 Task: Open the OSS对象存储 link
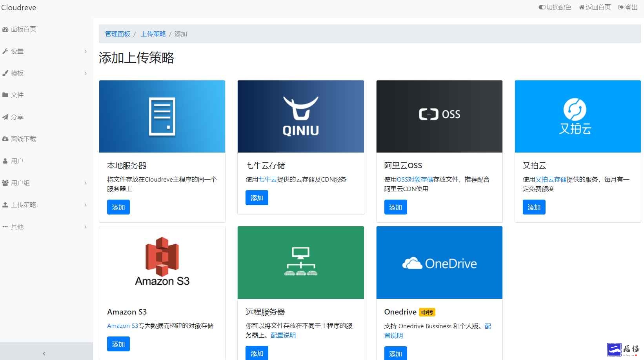tap(415, 179)
